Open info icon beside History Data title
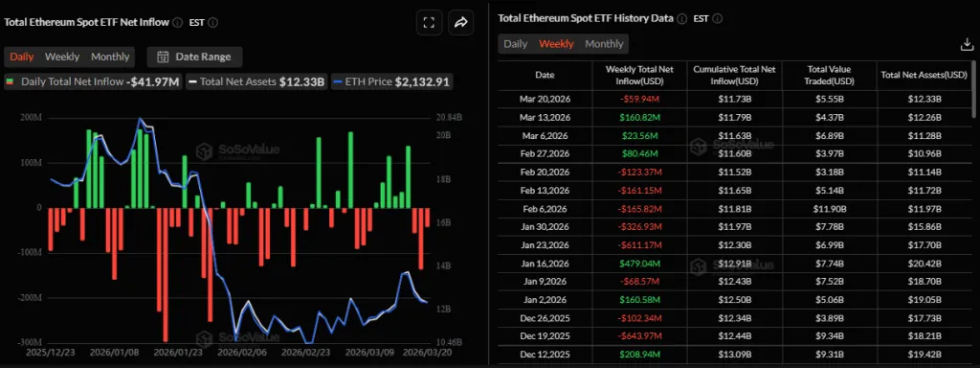This screenshot has height=368, width=980. click(x=681, y=19)
